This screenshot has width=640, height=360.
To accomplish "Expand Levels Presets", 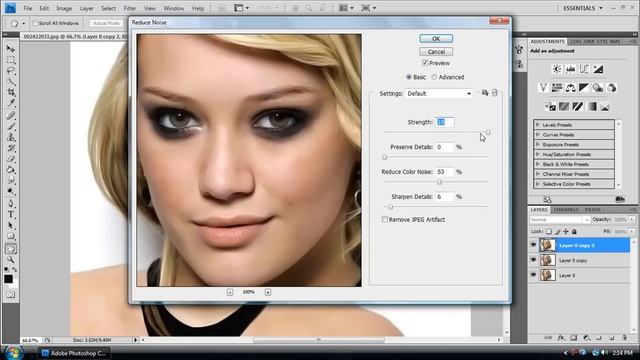I will [x=538, y=124].
